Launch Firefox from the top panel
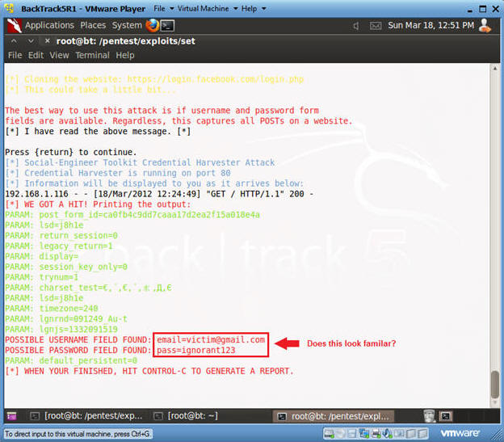Screen dimensions: 504x442 point(153,25)
